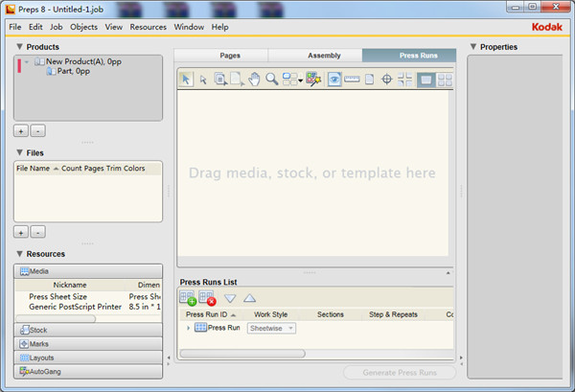The height and width of the screenshot is (392, 575).
Task: Click the minus button under Products
Action: point(38,131)
